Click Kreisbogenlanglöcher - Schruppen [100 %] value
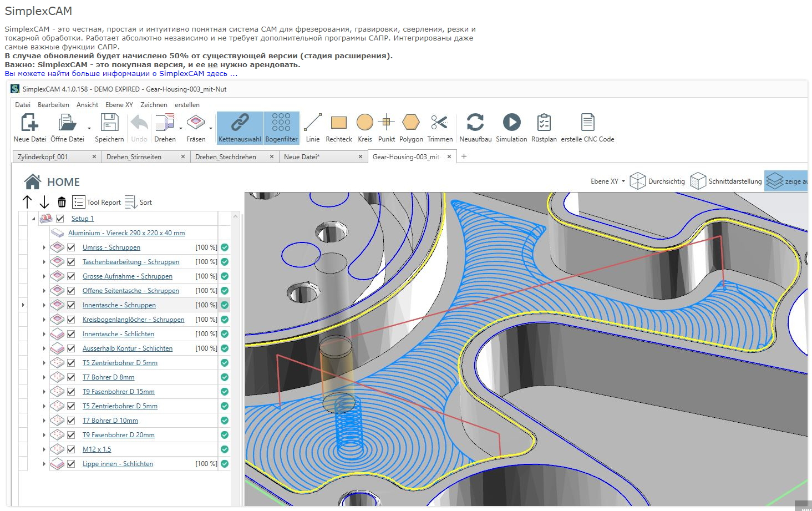The width and height of the screenshot is (812, 511). point(206,320)
